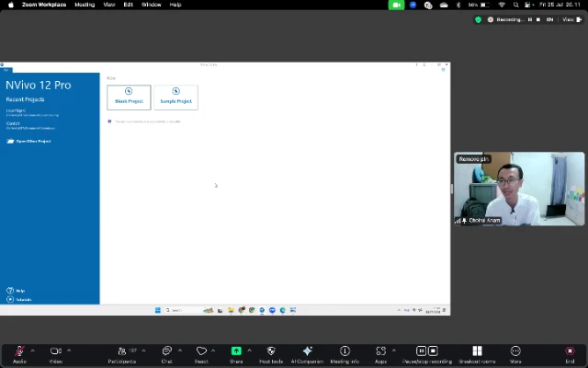This screenshot has width=588, height=368.
Task: Click the battery status indicator
Action: click(479, 5)
